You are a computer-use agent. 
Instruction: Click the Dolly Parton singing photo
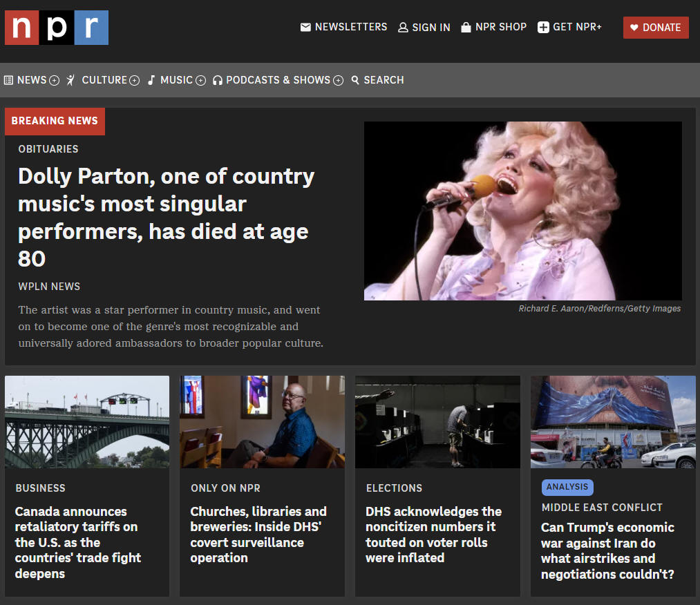pos(523,211)
